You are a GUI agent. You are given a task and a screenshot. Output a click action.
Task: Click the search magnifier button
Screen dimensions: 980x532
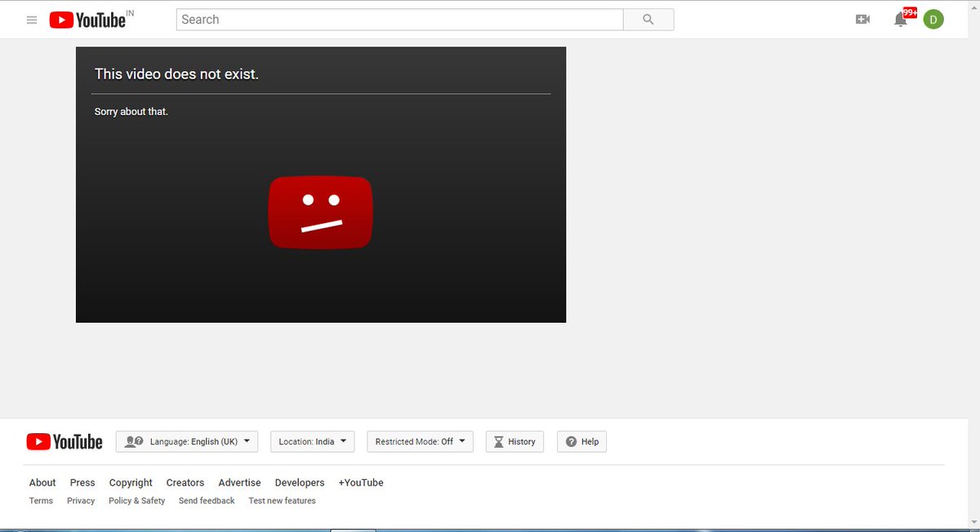coord(648,20)
